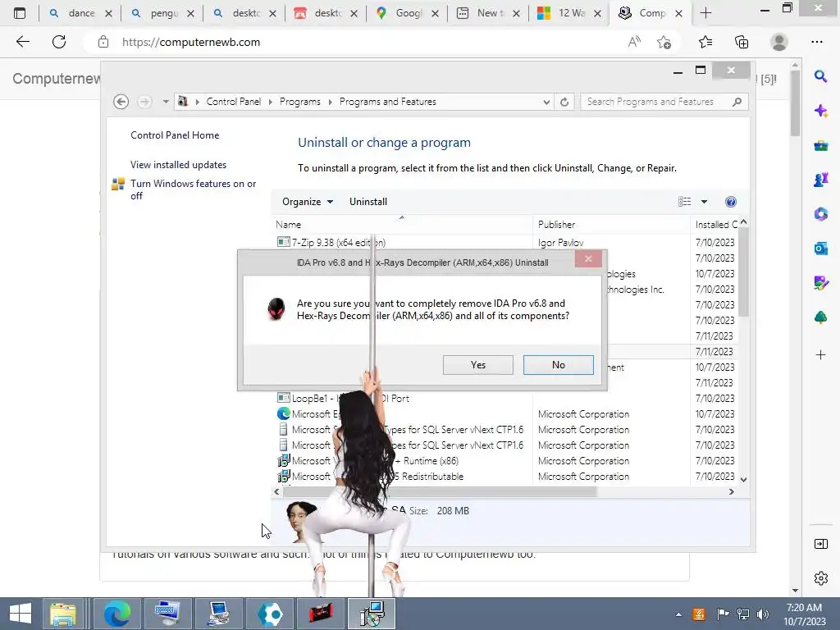Close the IDA Pro Uninstall dialog
The height and width of the screenshot is (630, 840).
coord(588,259)
